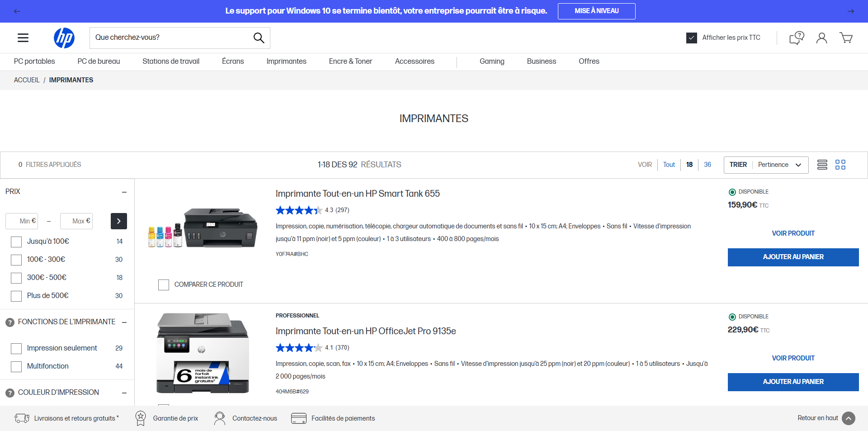The width and height of the screenshot is (868, 431).
Task: Open the Gaming menu item
Action: [492, 61]
